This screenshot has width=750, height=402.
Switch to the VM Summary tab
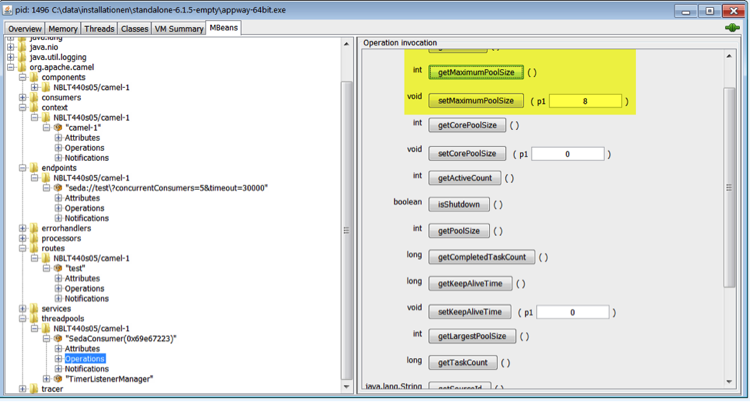[x=179, y=29]
